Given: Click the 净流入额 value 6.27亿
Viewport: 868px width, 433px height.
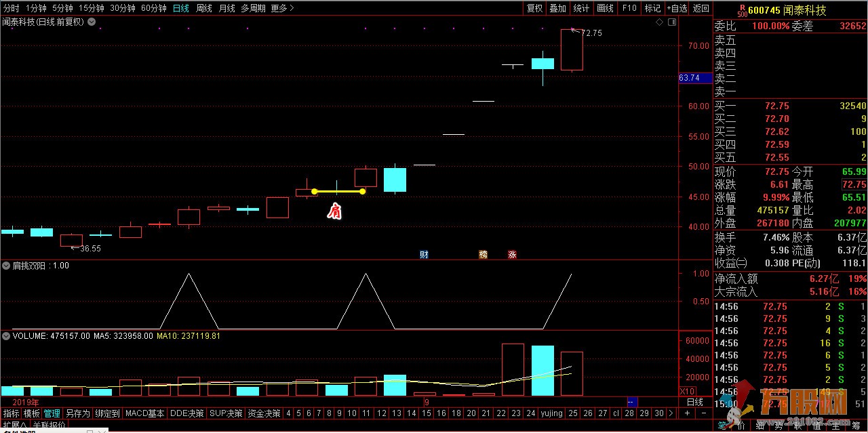Looking at the screenshot, I should tap(825, 279).
